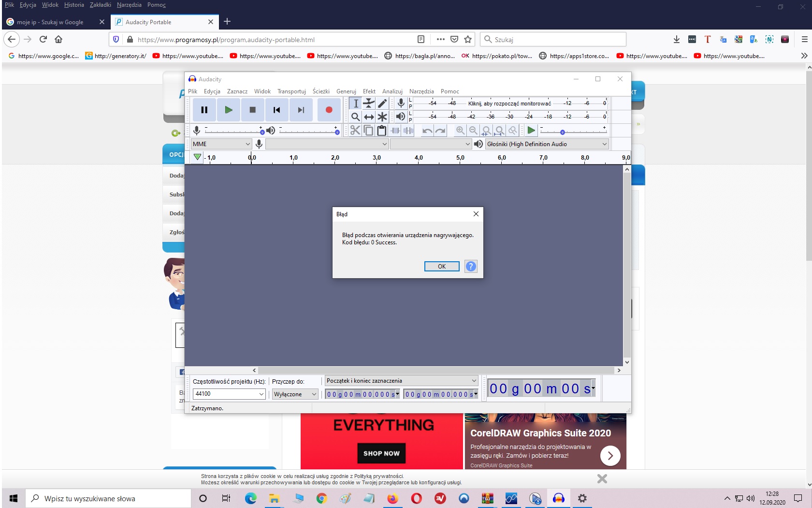The width and height of the screenshot is (812, 508).
Task: Click the red Record button in Audacity
Action: (x=329, y=110)
